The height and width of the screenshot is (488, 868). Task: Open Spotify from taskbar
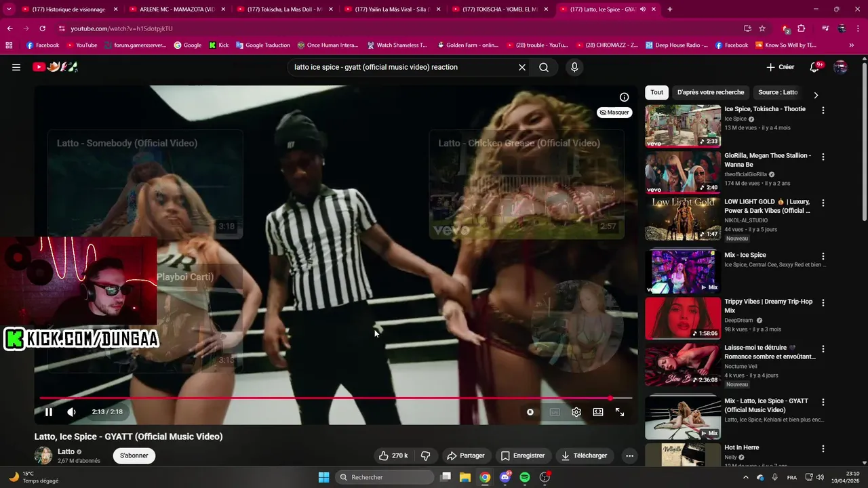[x=525, y=477]
